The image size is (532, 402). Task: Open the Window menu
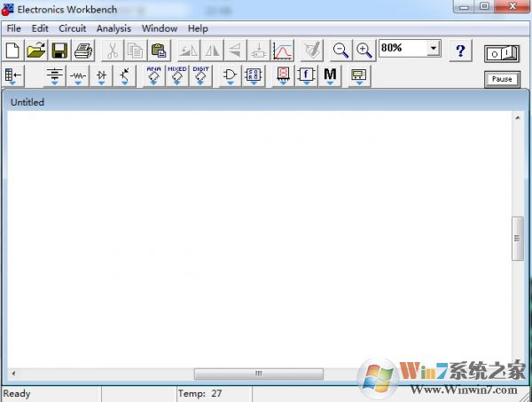(x=160, y=28)
